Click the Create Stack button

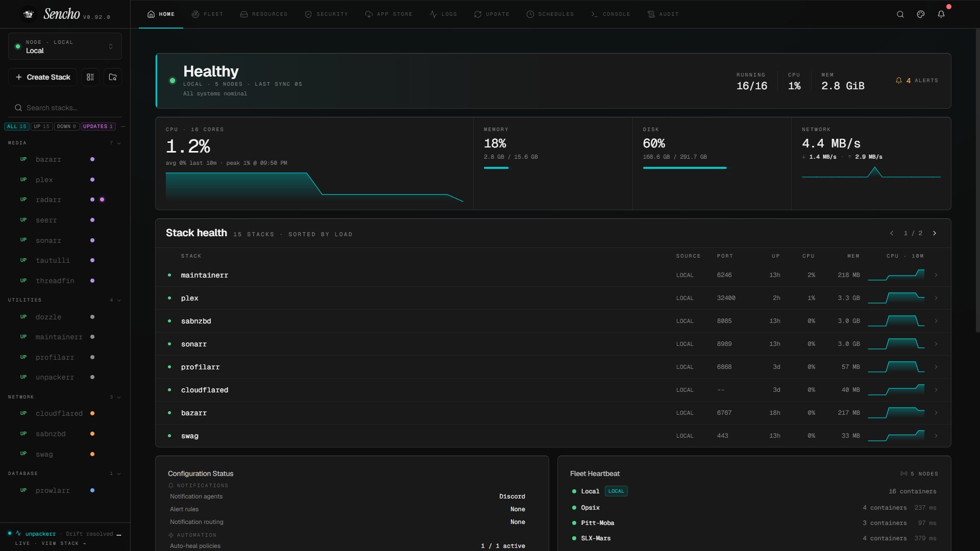pos(43,77)
